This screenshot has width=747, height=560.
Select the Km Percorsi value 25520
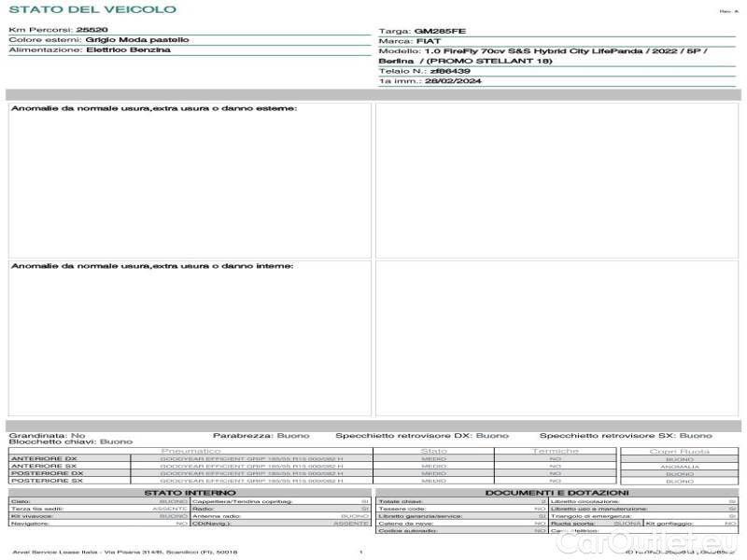click(92, 30)
